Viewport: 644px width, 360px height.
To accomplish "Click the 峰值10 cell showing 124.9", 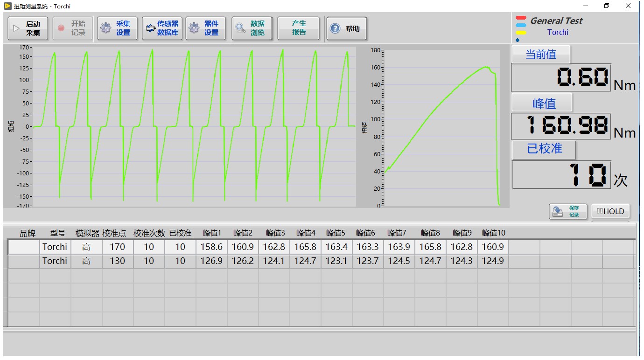I will pos(493,261).
